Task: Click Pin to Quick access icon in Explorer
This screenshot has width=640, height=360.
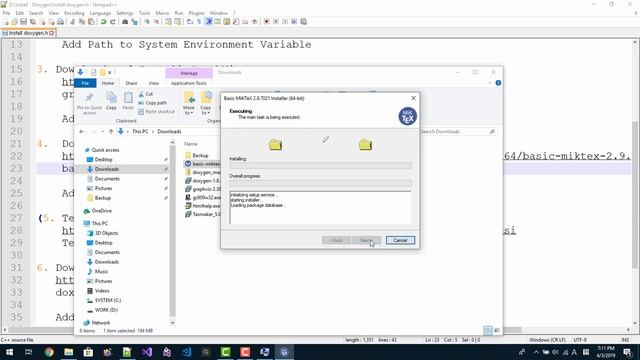Action: [89, 103]
